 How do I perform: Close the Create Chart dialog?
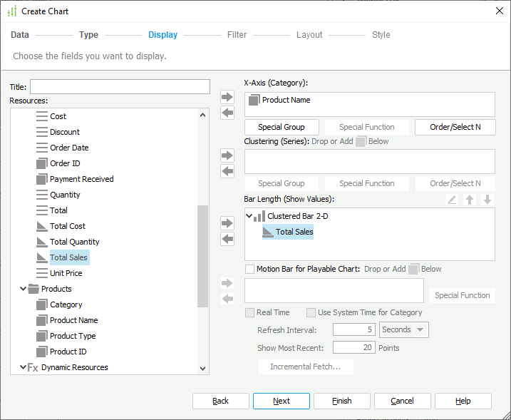(x=500, y=11)
